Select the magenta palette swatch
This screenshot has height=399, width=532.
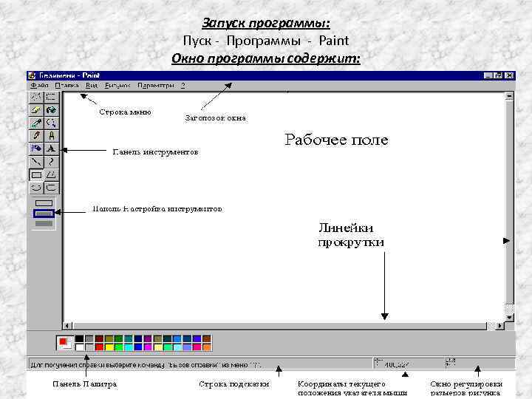[x=148, y=347]
